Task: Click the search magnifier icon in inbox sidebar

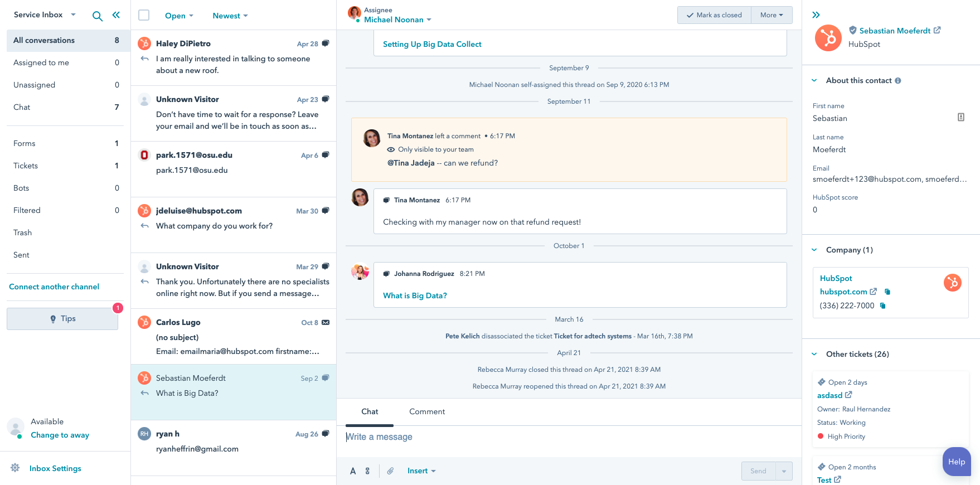Action: click(x=97, y=16)
